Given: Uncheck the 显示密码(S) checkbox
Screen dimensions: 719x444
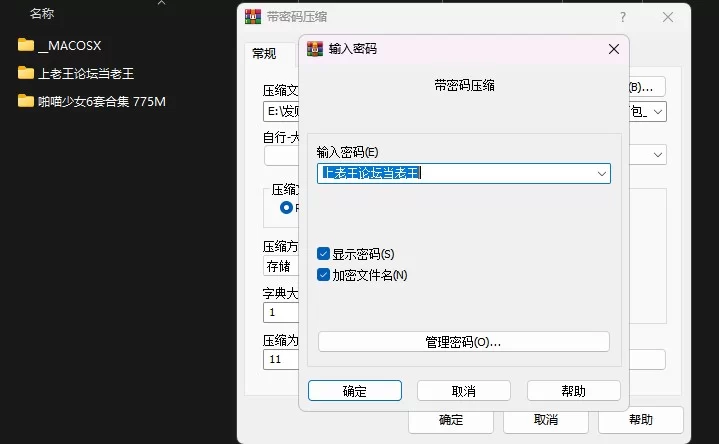Looking at the screenshot, I should [324, 254].
